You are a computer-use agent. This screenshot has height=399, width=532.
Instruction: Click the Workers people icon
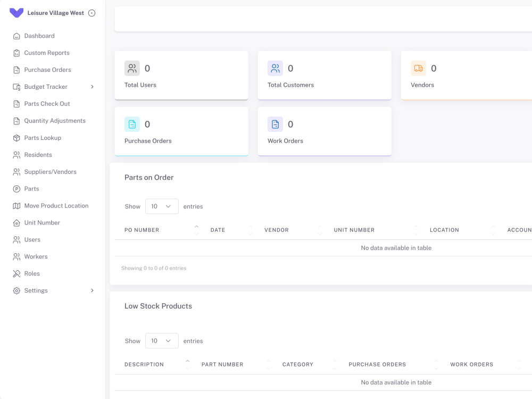[16, 256]
